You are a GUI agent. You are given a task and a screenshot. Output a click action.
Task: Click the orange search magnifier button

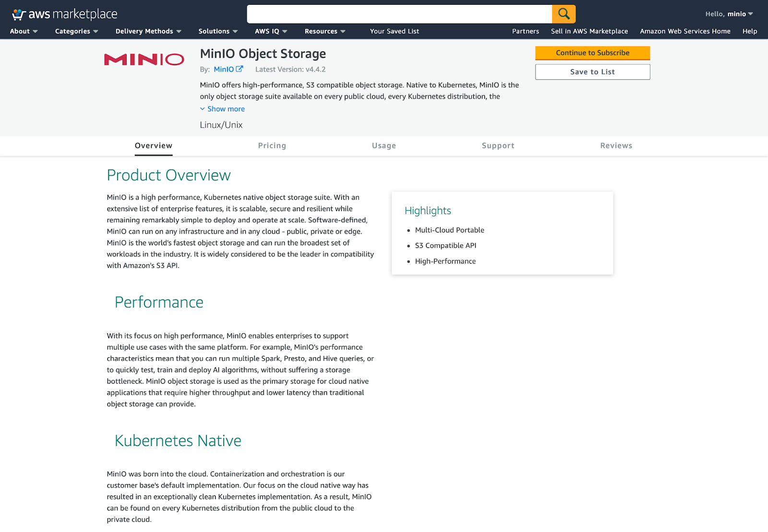click(564, 14)
